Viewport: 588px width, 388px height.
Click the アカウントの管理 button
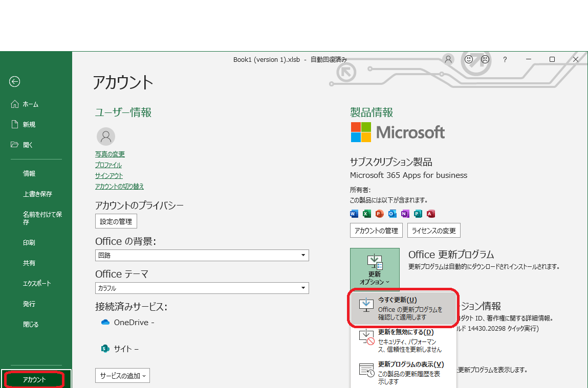pos(376,231)
